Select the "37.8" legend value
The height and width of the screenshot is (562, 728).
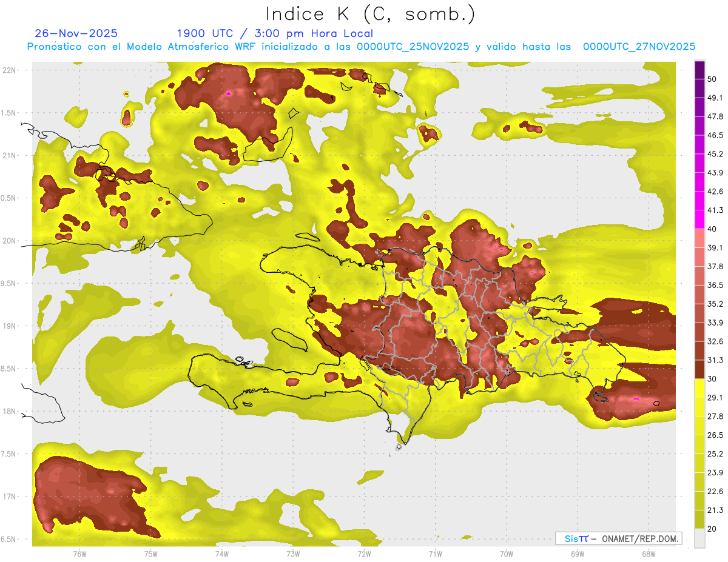click(x=715, y=267)
